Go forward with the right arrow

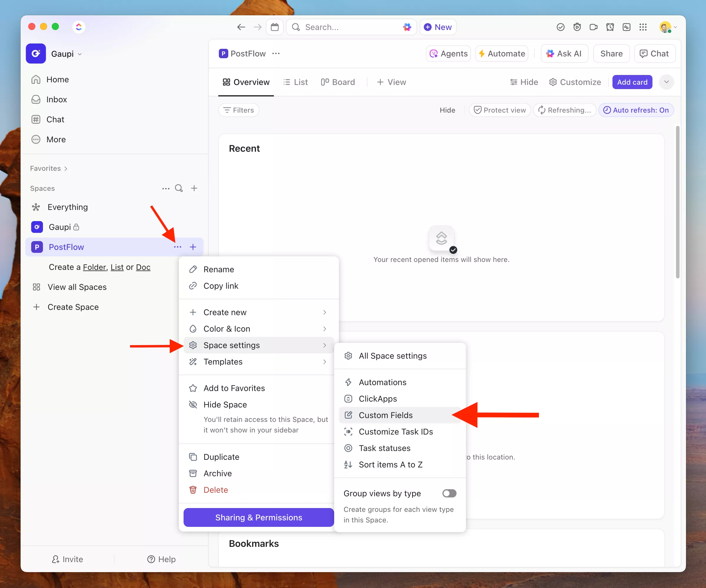[257, 27]
